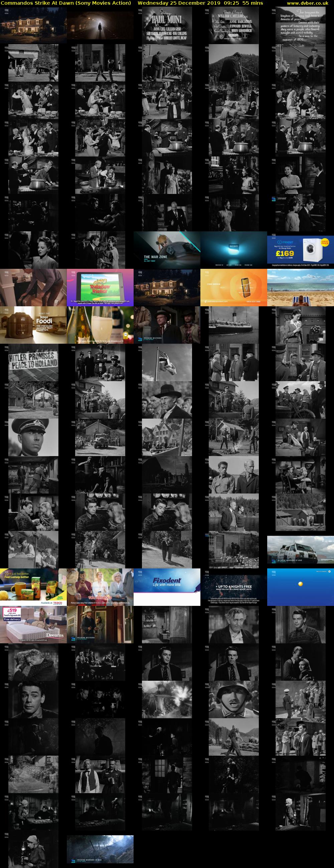The height and width of the screenshot is (868, 334).
Task: Select the 'Up to 4 nights free' Disney ad
Action: click(234, 587)
